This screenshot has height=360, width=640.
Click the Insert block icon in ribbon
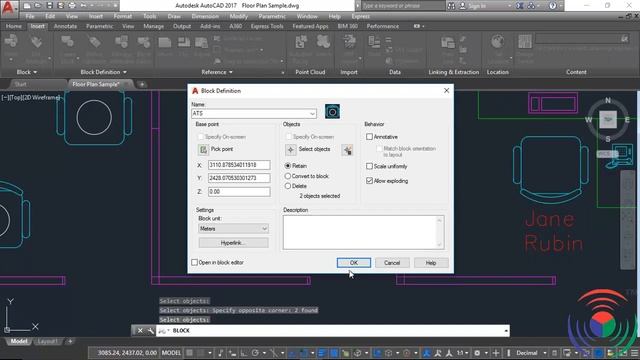tap(11, 42)
